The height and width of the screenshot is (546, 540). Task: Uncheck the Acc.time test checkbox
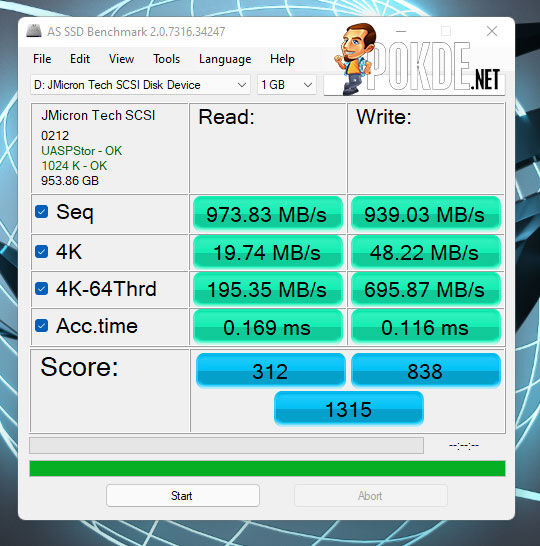42,326
